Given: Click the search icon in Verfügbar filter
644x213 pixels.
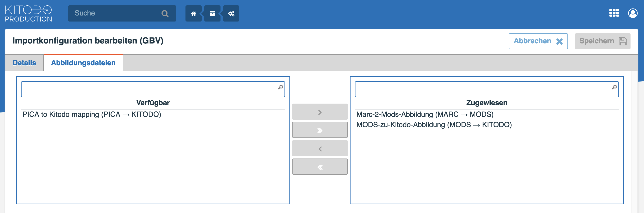Looking at the screenshot, I should (280, 87).
